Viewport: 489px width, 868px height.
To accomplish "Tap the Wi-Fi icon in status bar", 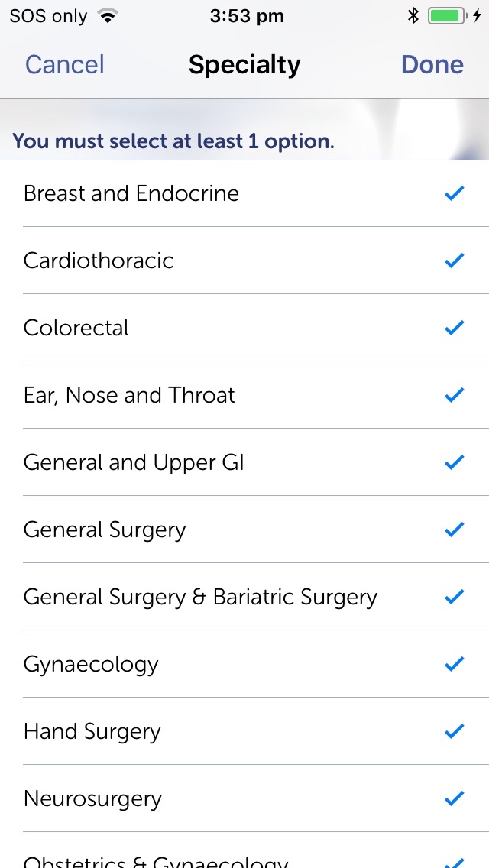I will tap(108, 16).
